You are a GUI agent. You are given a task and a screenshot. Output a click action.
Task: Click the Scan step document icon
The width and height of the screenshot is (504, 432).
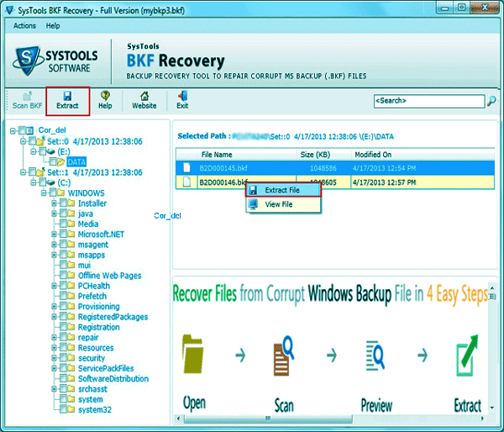coord(284,356)
